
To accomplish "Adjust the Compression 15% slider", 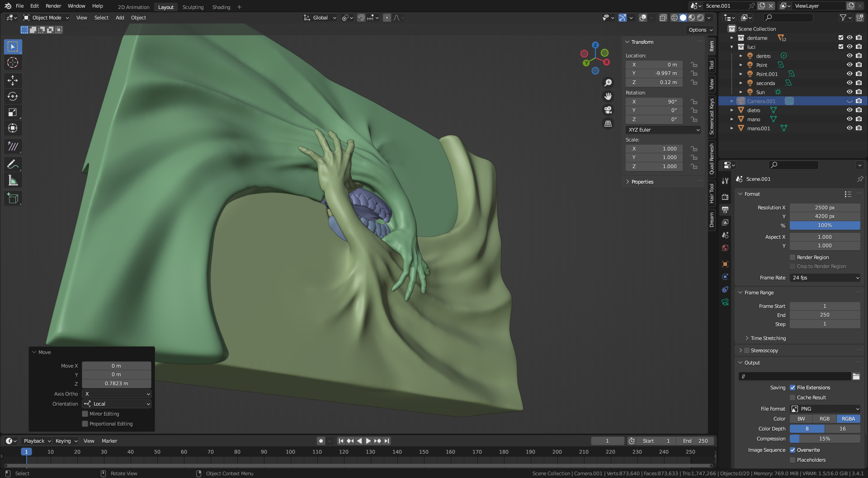I will coord(825,439).
